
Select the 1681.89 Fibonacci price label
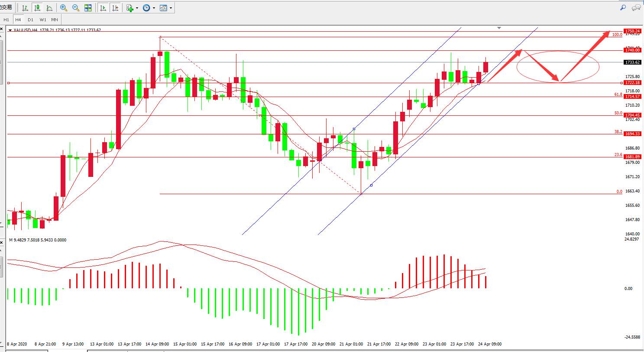[632, 157]
